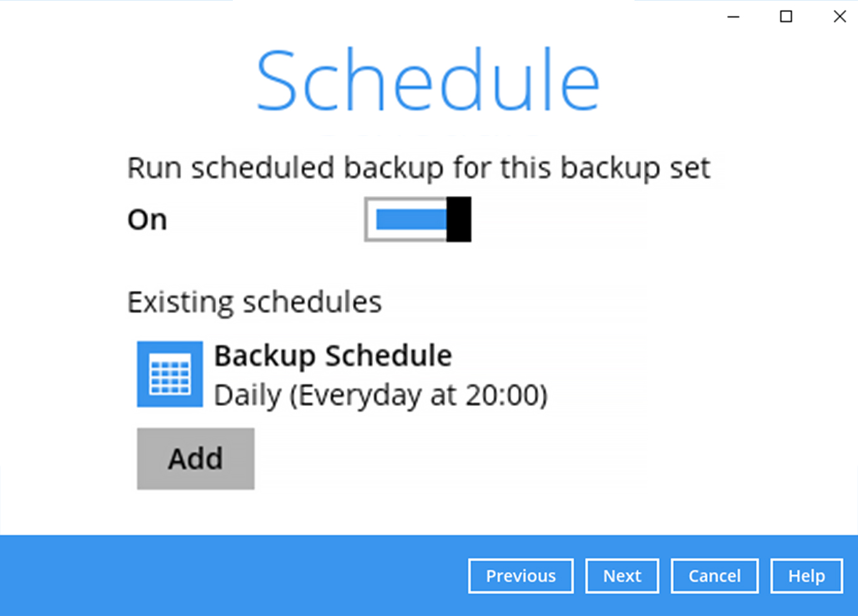Viewport: 858px width, 616px height.
Task: Select the Backup Schedule entry
Action: 333,355
